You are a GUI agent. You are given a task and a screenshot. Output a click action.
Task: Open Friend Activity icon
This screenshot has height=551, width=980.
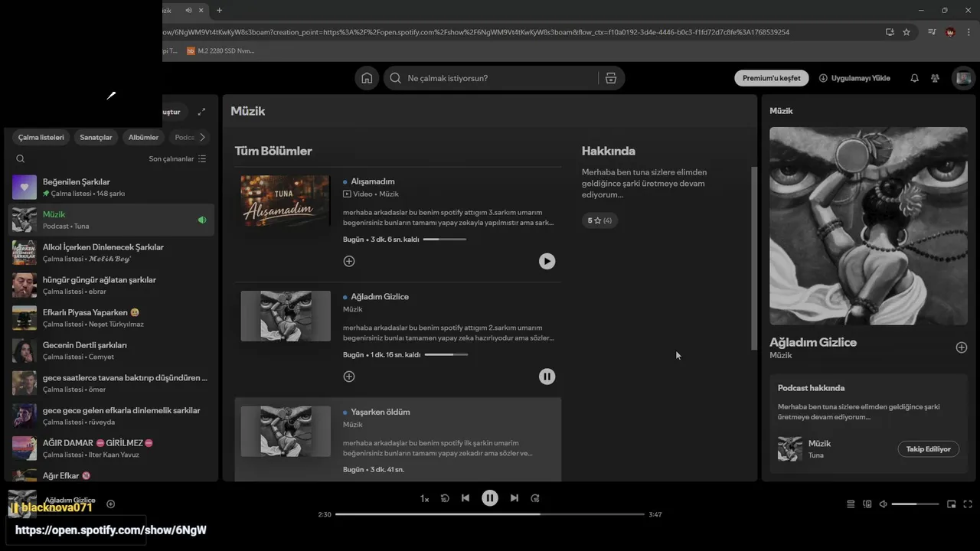click(935, 78)
